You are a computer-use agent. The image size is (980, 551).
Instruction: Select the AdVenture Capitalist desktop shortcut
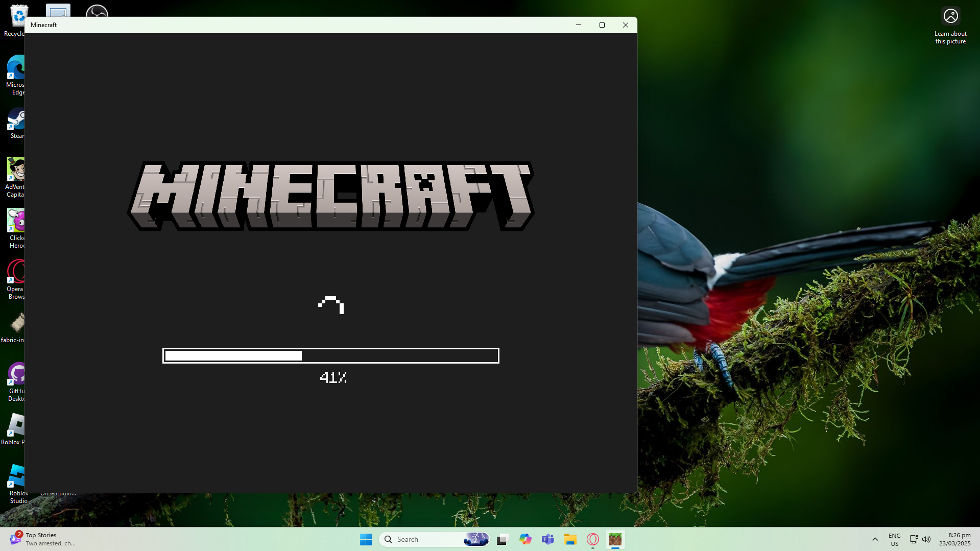[15, 171]
